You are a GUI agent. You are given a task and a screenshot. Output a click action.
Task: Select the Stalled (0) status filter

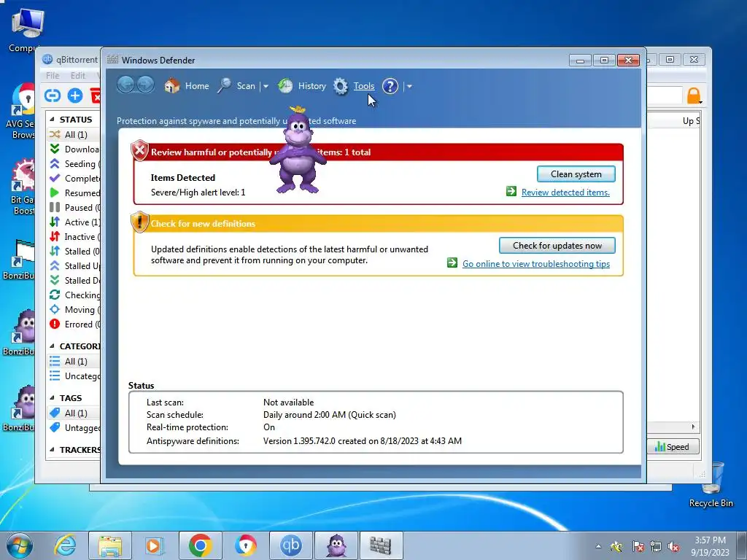click(74, 252)
